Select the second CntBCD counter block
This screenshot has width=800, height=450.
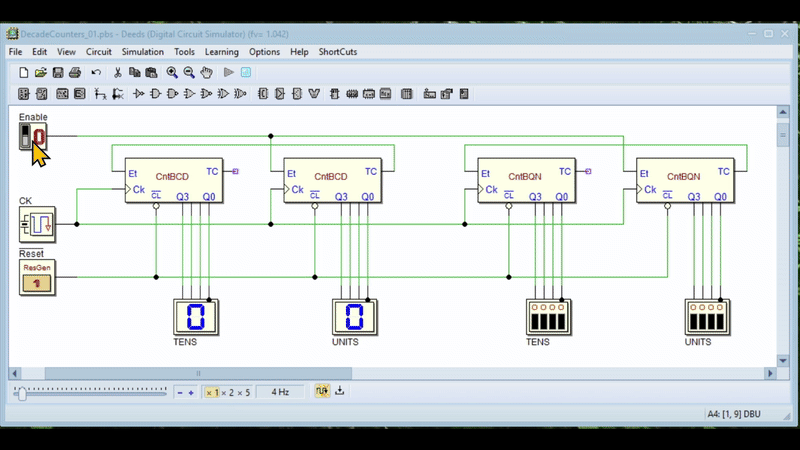pyautogui.click(x=332, y=180)
